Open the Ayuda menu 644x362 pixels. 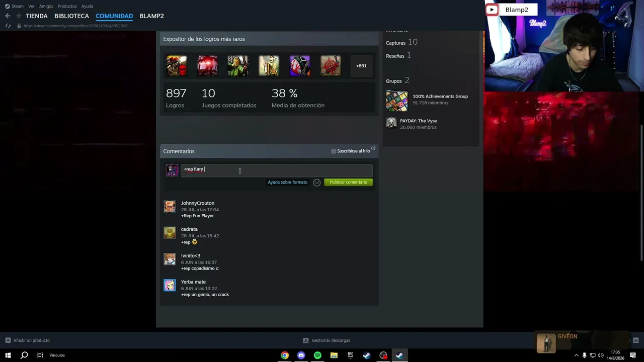pyautogui.click(x=87, y=6)
